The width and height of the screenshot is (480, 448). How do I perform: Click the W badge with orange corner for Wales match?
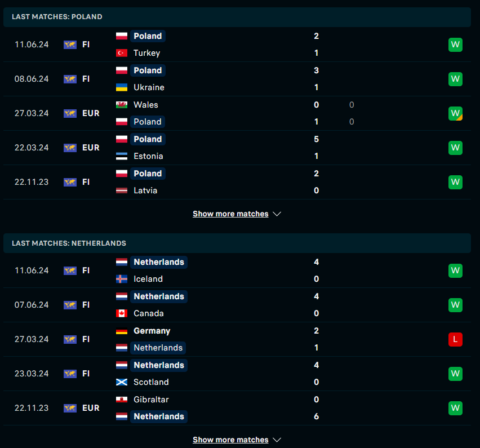point(455,113)
